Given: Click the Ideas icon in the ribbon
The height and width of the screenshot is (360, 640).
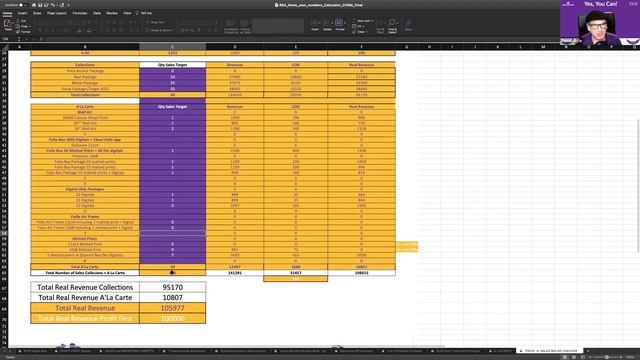Looking at the screenshot, I should [408, 24].
